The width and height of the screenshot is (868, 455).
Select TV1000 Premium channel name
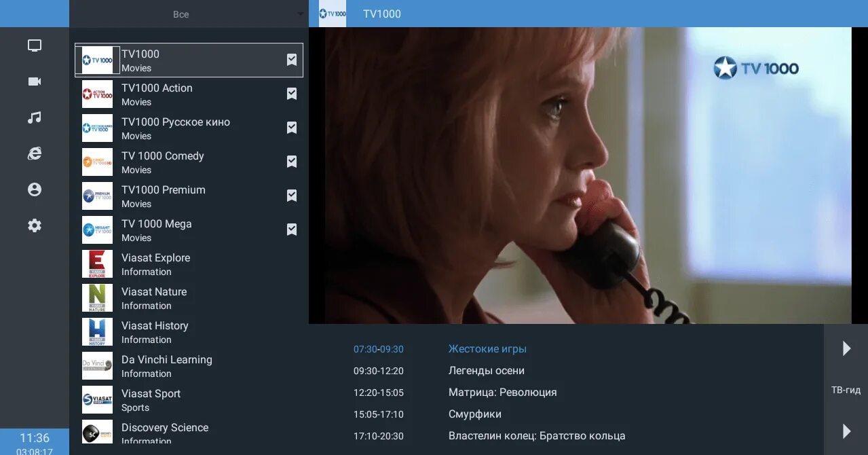click(x=164, y=190)
